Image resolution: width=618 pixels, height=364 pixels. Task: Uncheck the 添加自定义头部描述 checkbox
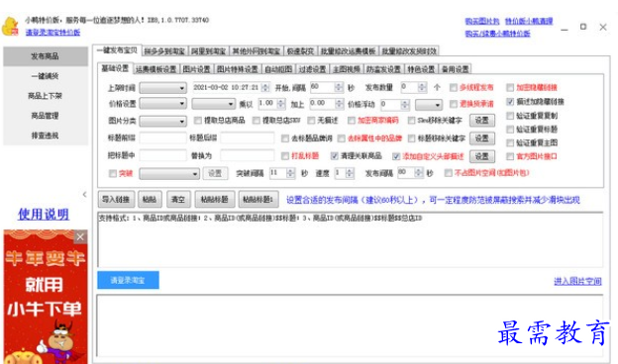[396, 156]
